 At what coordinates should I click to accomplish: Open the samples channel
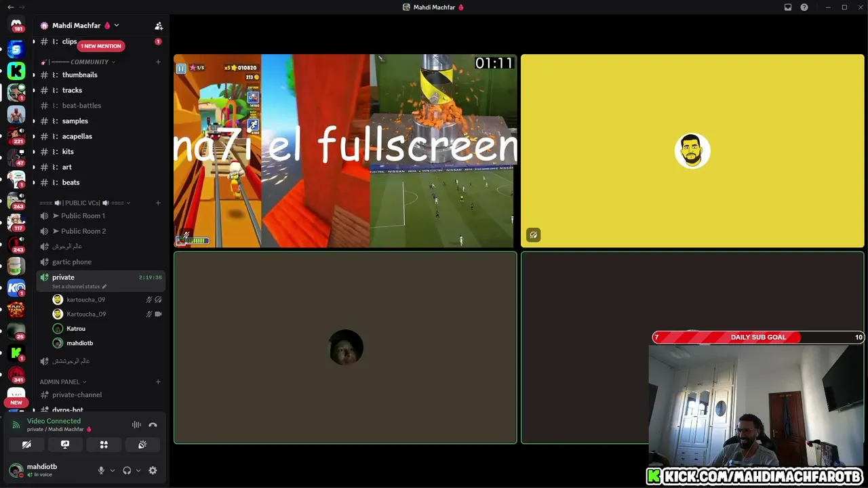pos(100,121)
